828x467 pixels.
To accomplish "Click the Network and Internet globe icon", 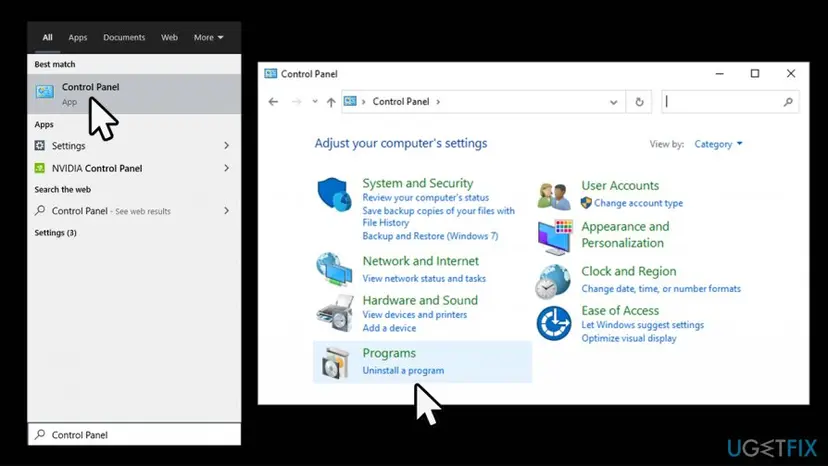I will tap(334, 268).
